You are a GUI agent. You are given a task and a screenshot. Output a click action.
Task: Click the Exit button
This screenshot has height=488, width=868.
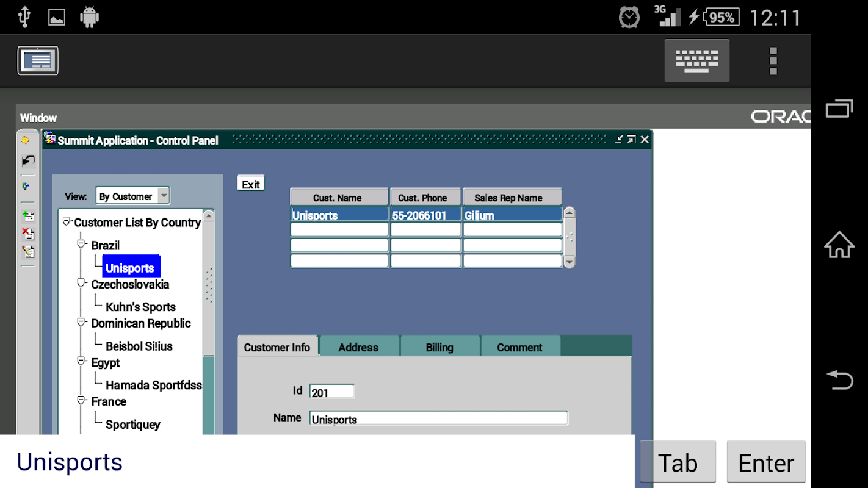(251, 184)
